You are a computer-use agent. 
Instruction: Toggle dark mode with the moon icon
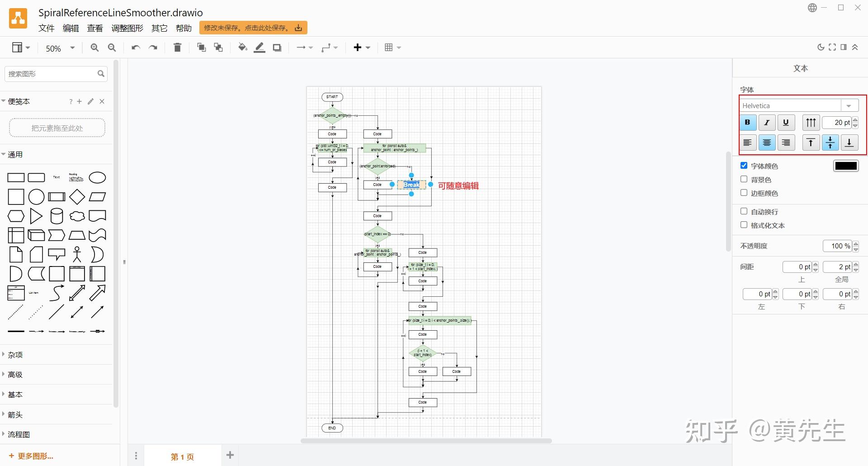[x=821, y=48]
